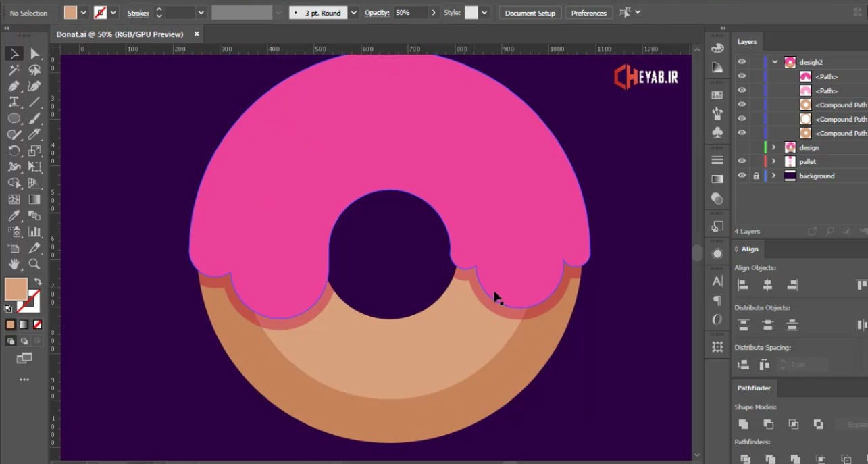Image resolution: width=868 pixels, height=464 pixels.
Task: Open the Color panel from the dock
Action: [717, 48]
